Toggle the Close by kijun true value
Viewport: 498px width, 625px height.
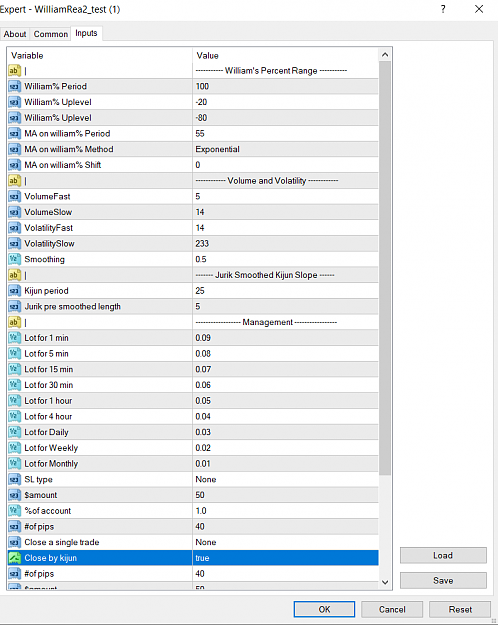click(285, 558)
